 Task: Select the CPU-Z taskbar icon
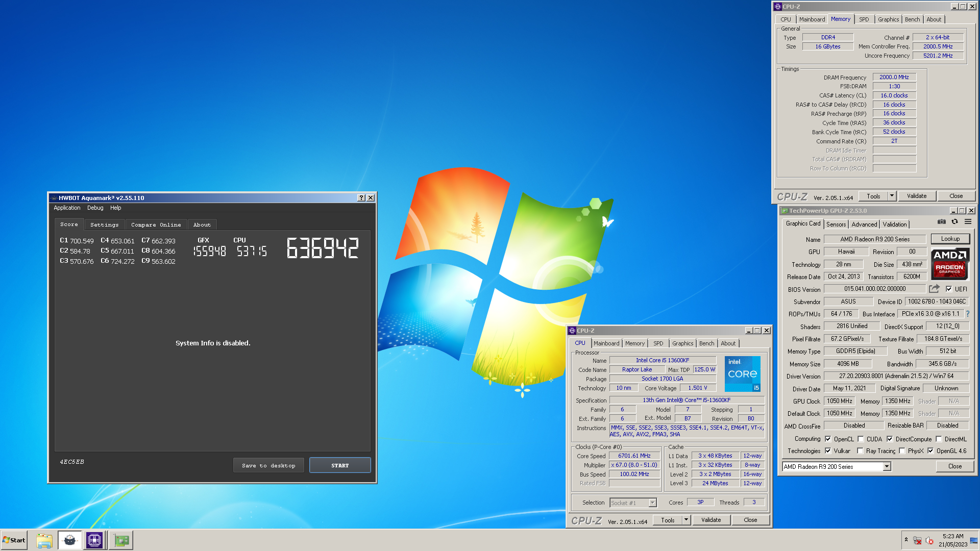[94, 540]
